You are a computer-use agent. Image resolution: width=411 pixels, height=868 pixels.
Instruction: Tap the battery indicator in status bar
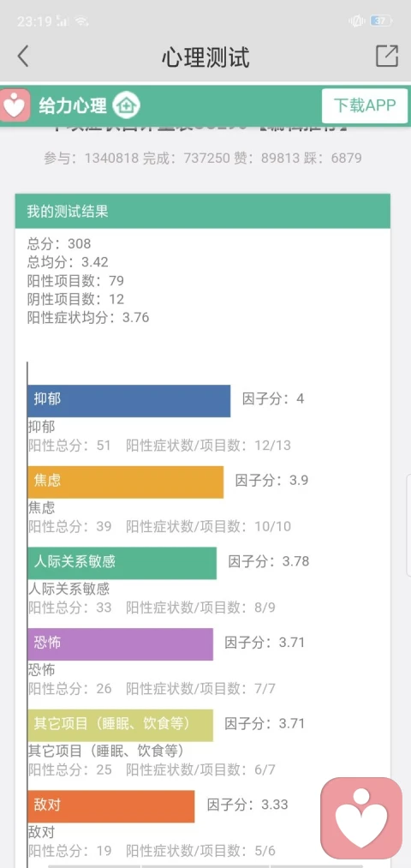coord(380,21)
